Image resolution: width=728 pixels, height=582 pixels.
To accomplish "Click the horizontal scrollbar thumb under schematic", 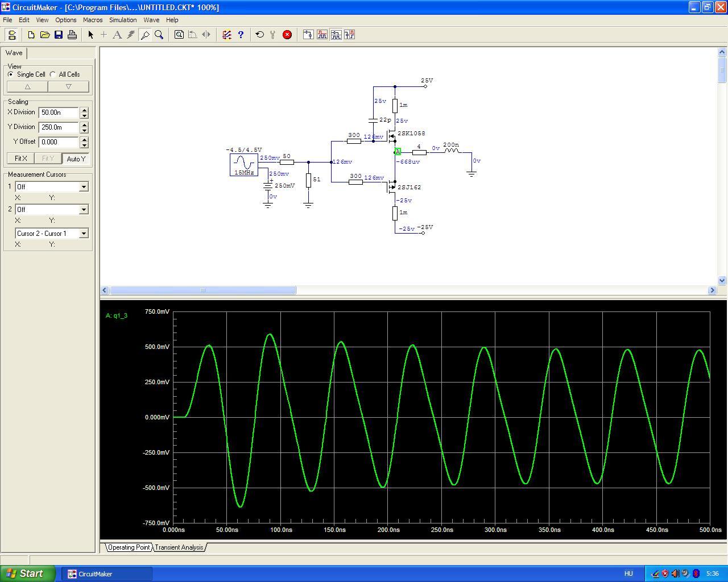I will [x=202, y=290].
